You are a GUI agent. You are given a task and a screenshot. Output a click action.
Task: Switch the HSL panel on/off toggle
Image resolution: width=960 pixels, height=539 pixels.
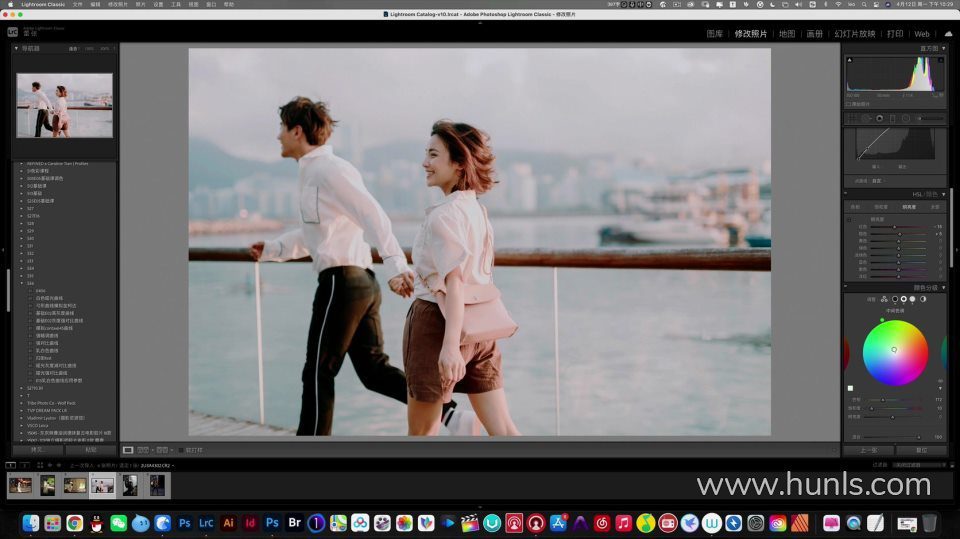(x=846, y=194)
